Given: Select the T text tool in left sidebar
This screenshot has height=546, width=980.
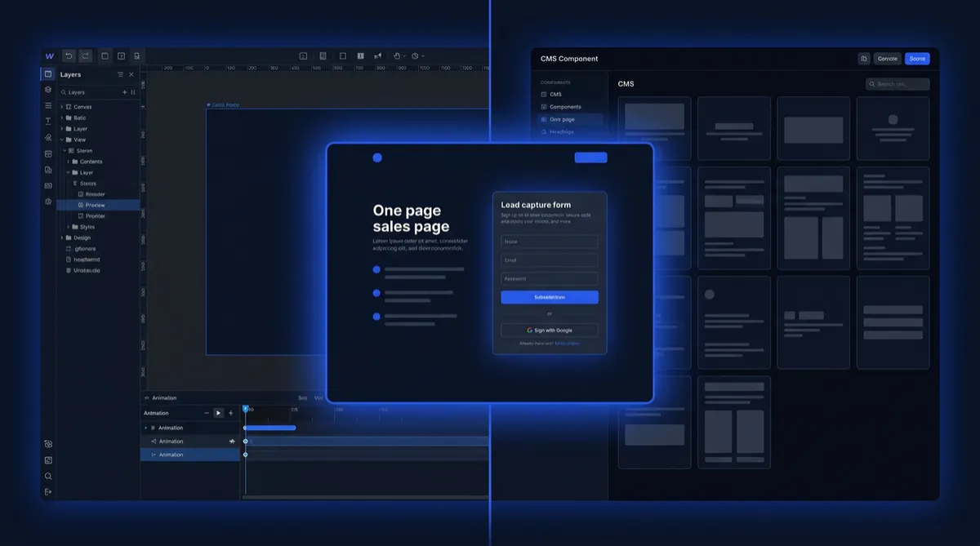Looking at the screenshot, I should click(x=48, y=121).
